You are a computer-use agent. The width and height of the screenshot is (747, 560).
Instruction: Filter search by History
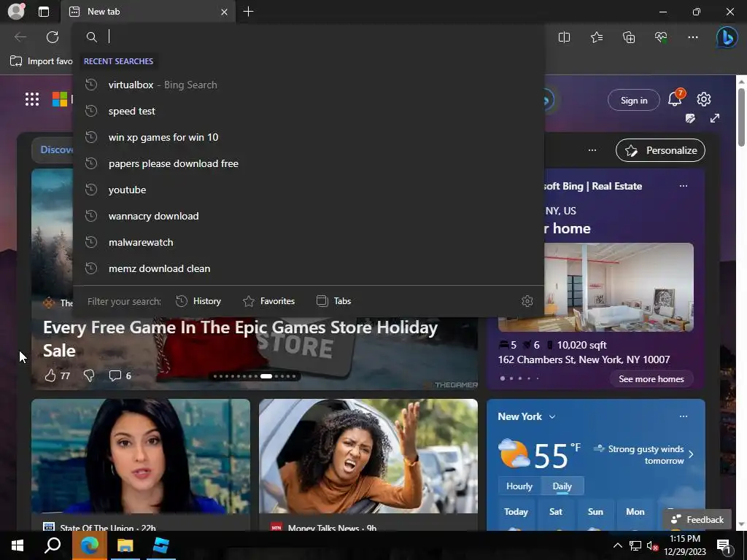click(x=198, y=301)
